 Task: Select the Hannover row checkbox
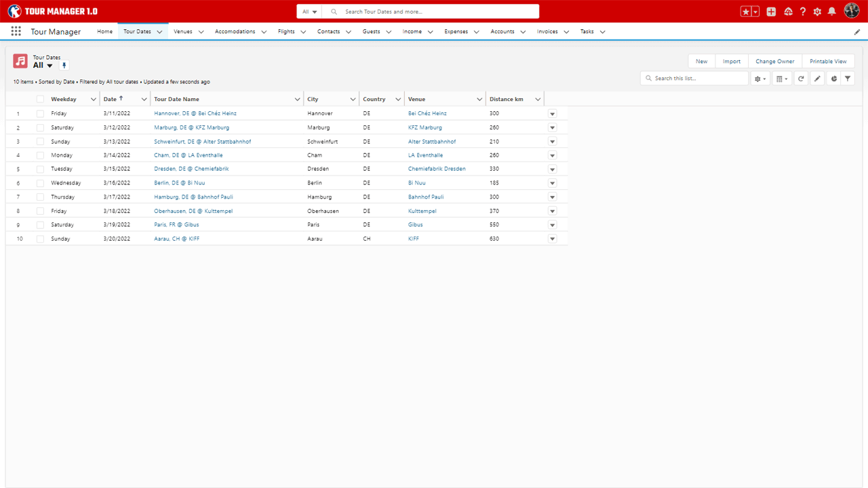click(40, 113)
